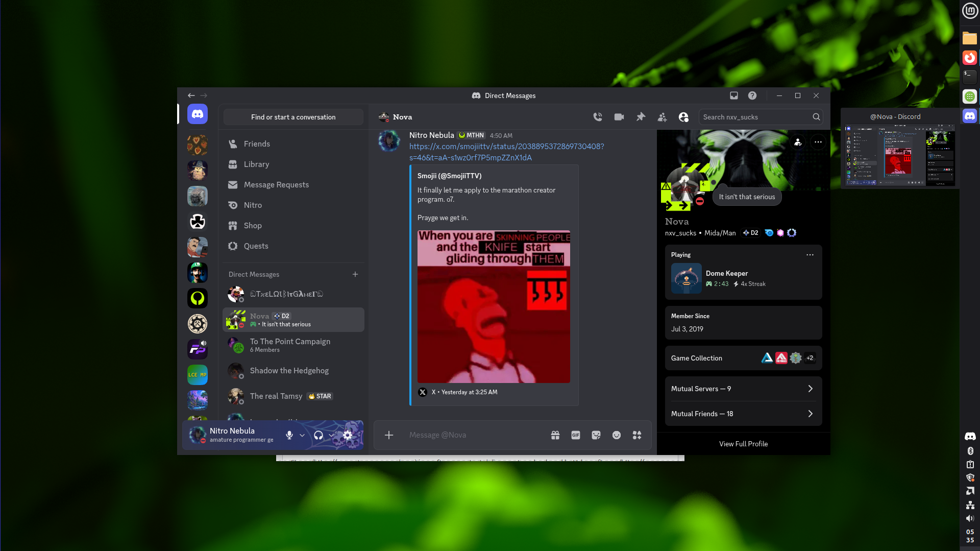Open the Friends tab
The image size is (980, 551).
[257, 144]
